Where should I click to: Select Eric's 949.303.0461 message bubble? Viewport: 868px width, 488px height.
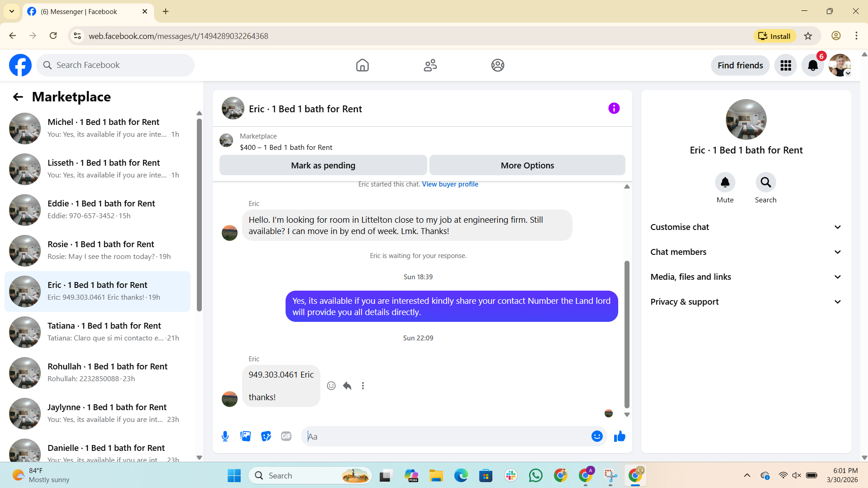pyautogui.click(x=281, y=386)
